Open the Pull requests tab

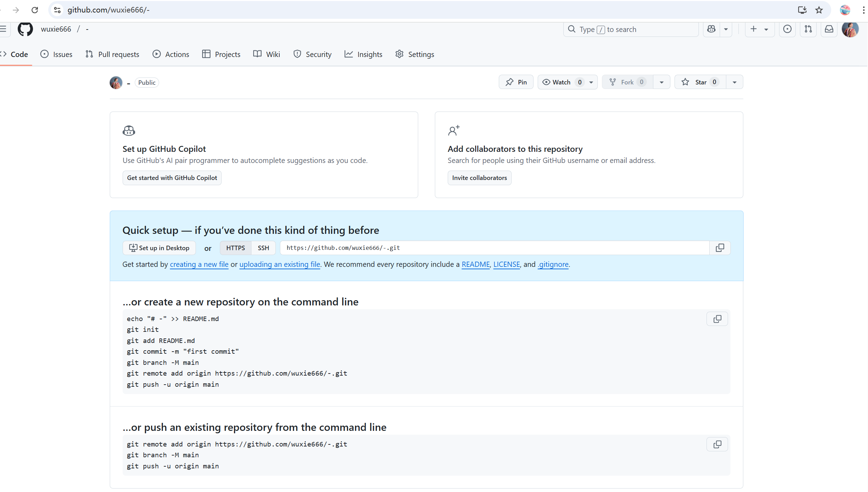coord(112,54)
